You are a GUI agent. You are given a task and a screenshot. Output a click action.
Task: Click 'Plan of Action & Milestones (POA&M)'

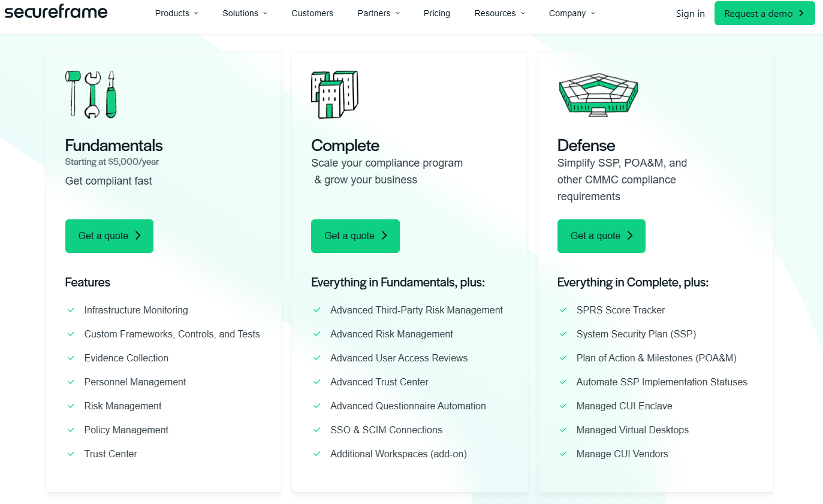pyautogui.click(x=656, y=358)
